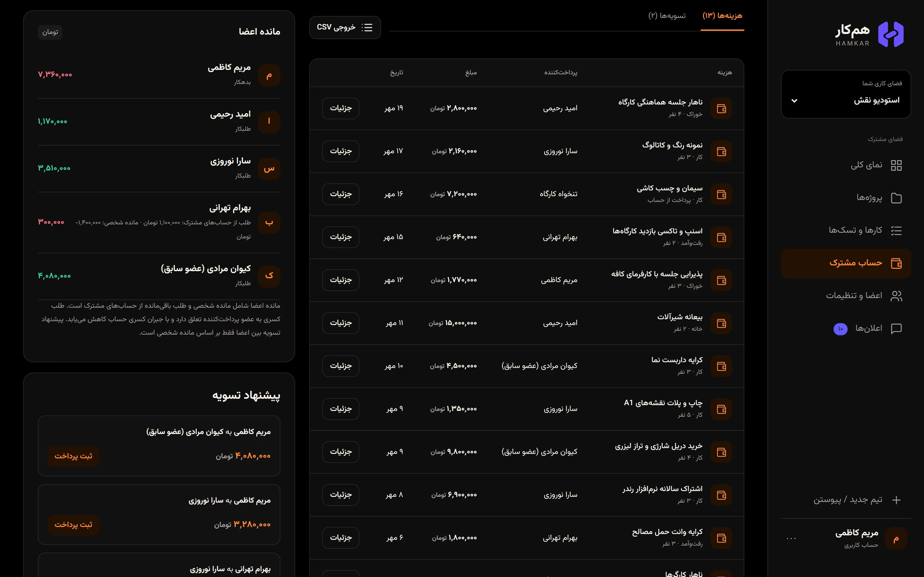This screenshot has width=924, height=577.
Task: Select the هزینه‌ها (۱۳) tab
Action: tap(722, 16)
